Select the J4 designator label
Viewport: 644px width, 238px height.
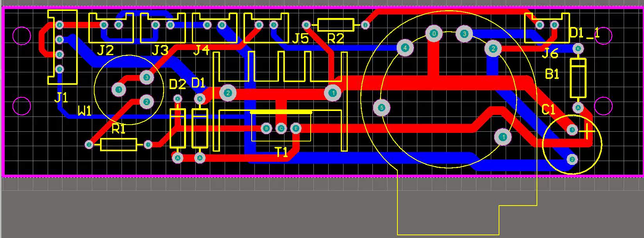(x=201, y=50)
